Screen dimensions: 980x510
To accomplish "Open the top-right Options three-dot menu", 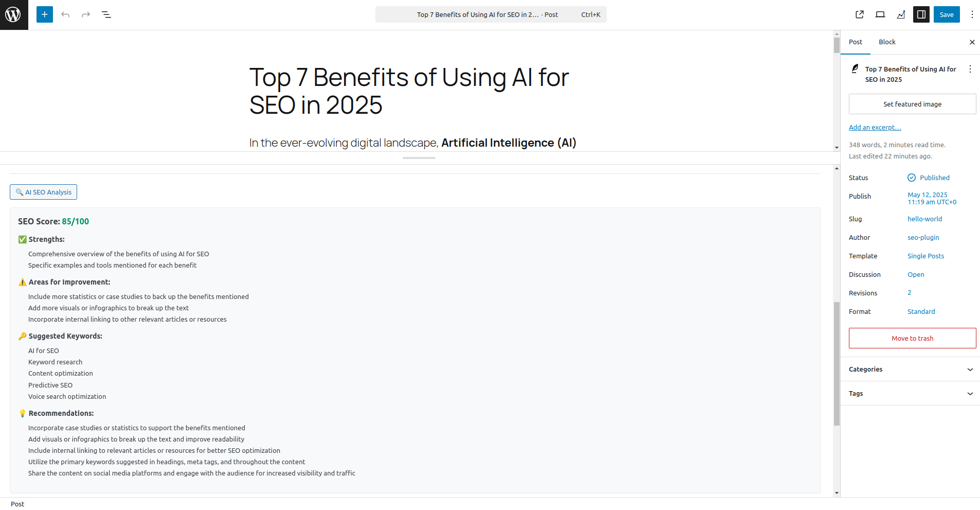I will coord(972,14).
